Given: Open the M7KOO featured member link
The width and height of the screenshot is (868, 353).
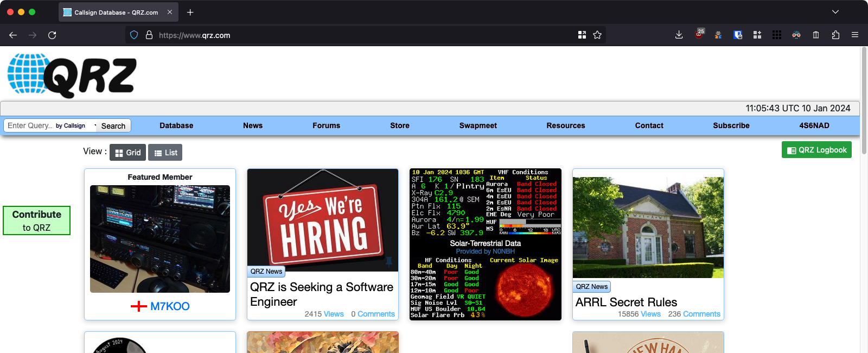Looking at the screenshot, I should tap(169, 306).
